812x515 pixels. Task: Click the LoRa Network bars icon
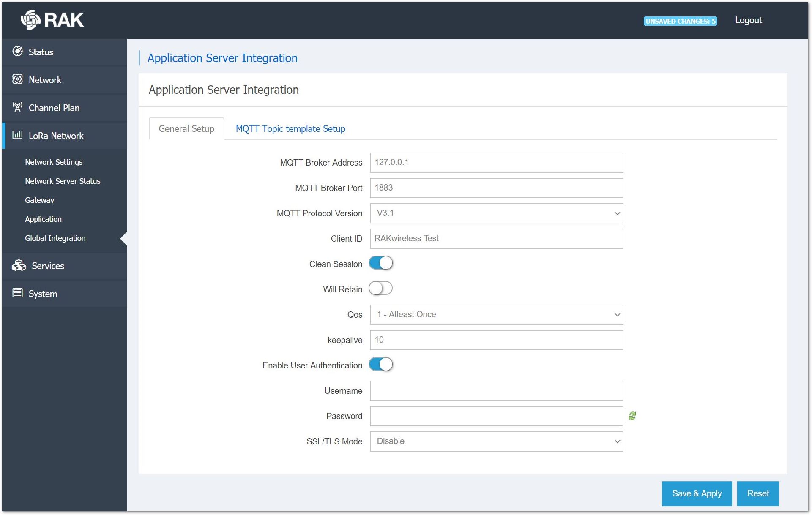17,135
